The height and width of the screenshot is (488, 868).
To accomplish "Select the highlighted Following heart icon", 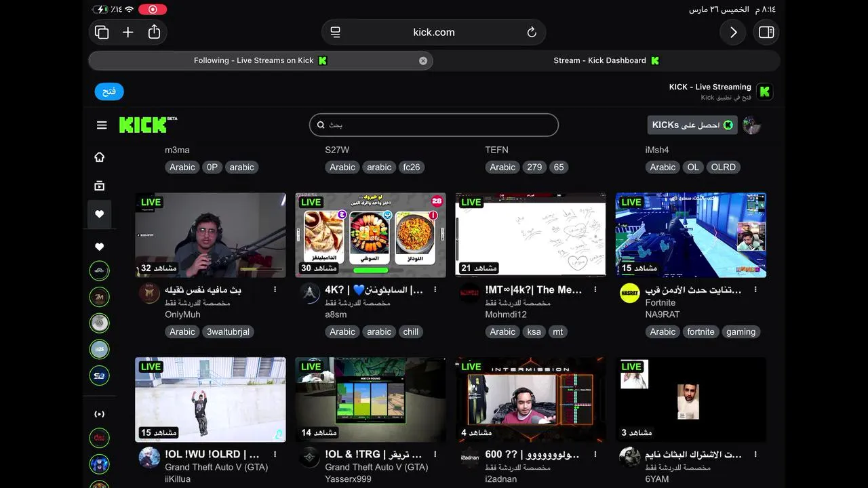I will pyautogui.click(x=100, y=214).
